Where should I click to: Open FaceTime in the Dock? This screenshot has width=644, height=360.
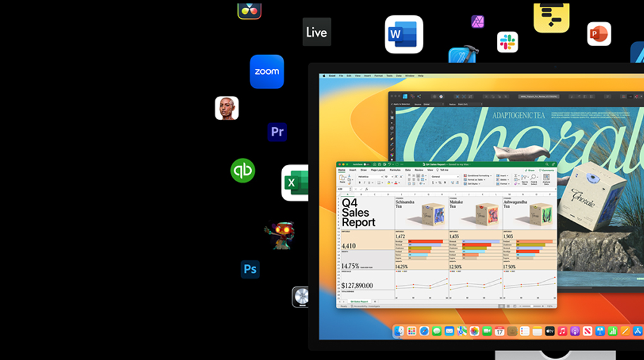pyautogui.click(x=487, y=331)
